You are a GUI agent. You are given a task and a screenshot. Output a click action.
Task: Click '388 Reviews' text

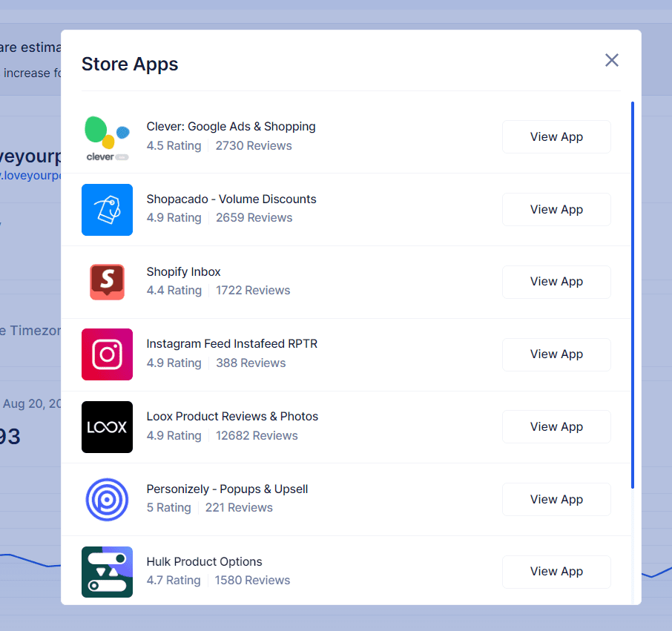point(251,363)
